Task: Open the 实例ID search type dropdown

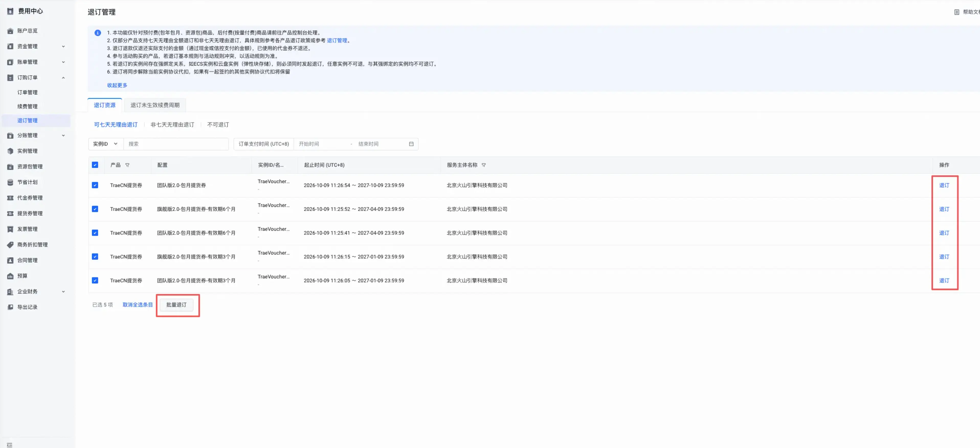Action: [x=106, y=144]
